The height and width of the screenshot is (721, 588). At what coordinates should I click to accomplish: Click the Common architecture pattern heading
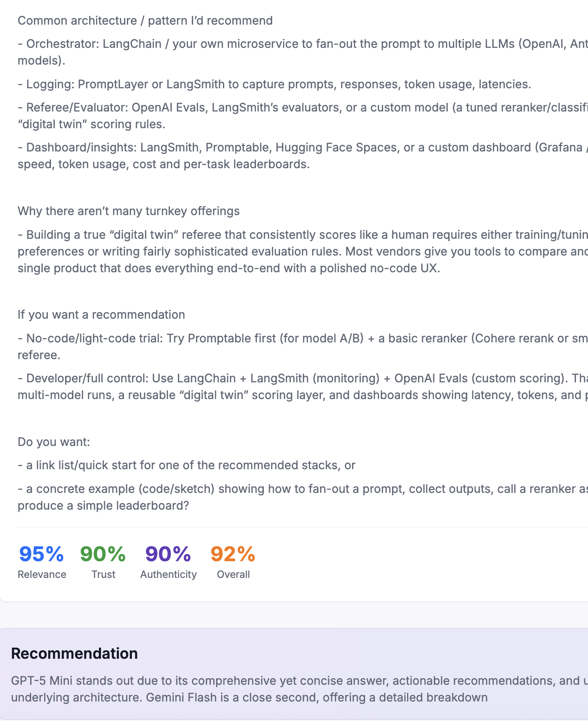[145, 20]
